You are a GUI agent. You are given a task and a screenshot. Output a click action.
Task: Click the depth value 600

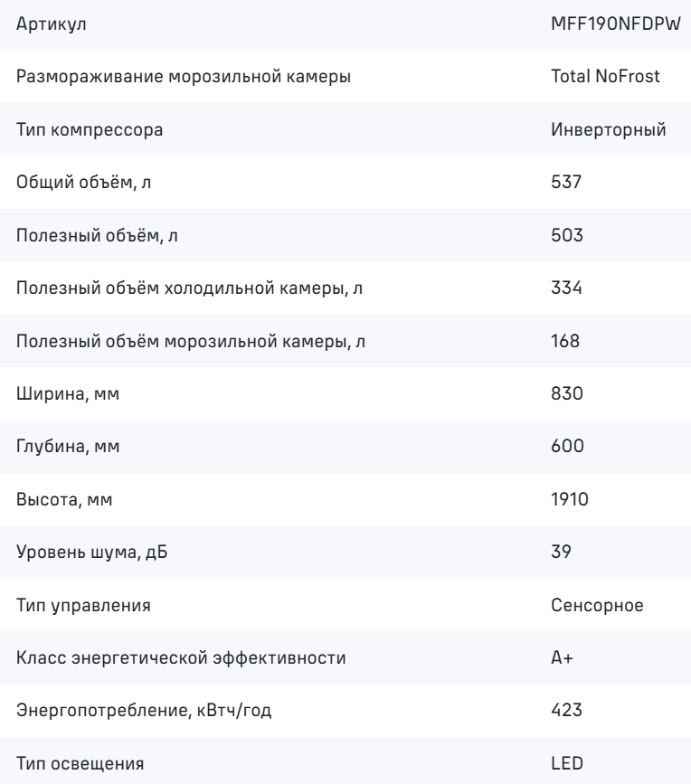(567, 446)
